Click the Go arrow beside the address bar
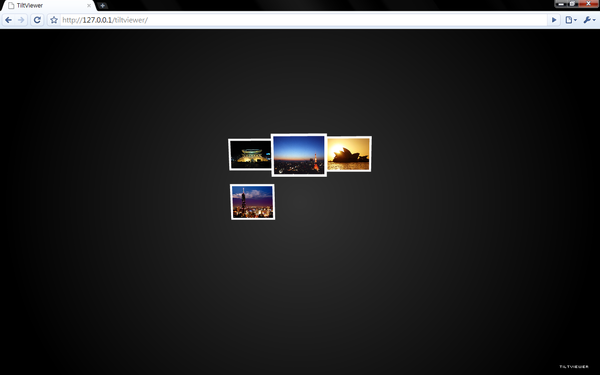The height and width of the screenshot is (375, 600). pyautogui.click(x=554, y=20)
